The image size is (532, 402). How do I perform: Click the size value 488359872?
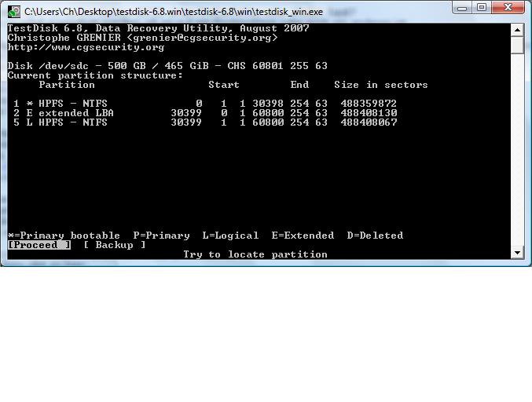369,104
